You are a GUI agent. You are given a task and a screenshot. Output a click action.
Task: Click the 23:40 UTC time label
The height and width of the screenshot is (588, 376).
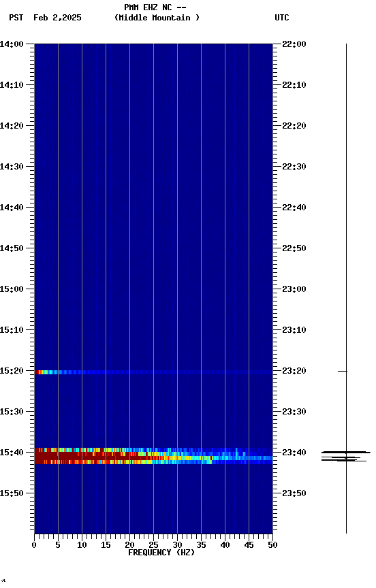(x=294, y=453)
